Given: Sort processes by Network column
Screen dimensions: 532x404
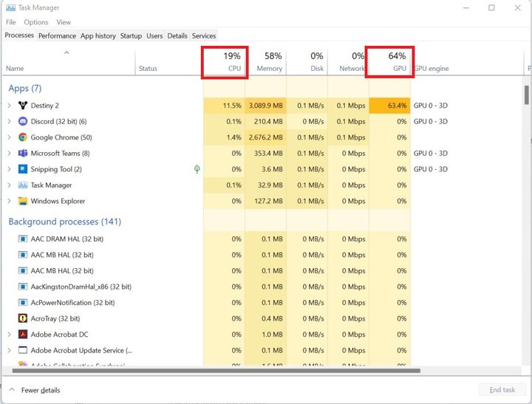Looking at the screenshot, I should pos(348,62).
